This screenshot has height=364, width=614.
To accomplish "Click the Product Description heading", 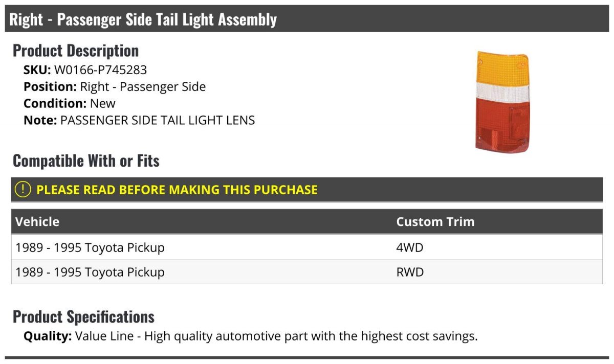I will (x=76, y=50).
